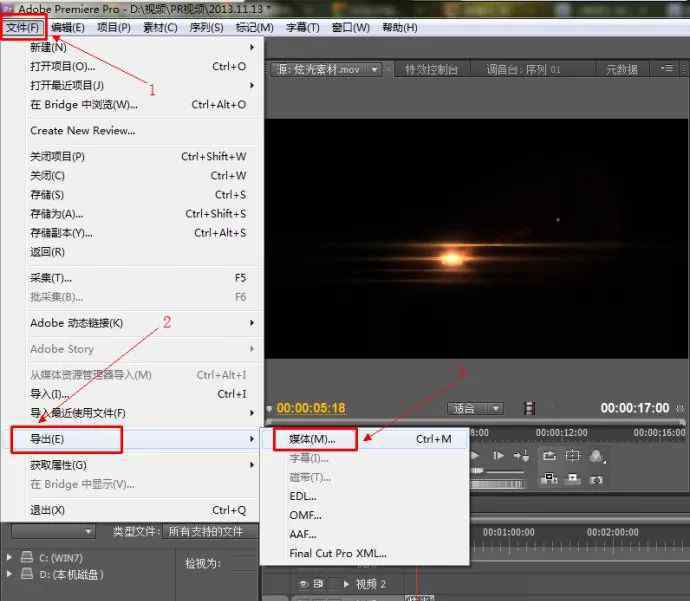
Task: Open the 素材(C) menu
Action: [x=160, y=28]
